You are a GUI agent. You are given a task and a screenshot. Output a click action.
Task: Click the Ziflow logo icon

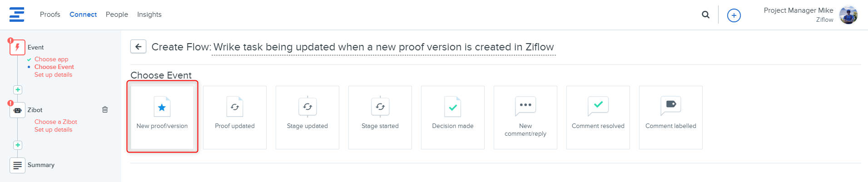(x=17, y=15)
